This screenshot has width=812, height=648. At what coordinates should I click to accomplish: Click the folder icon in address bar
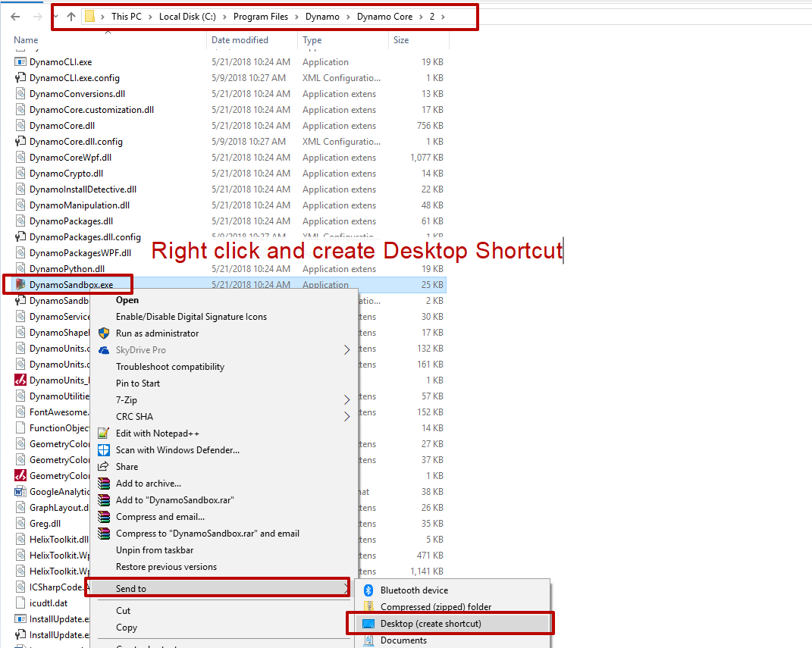pos(89,17)
